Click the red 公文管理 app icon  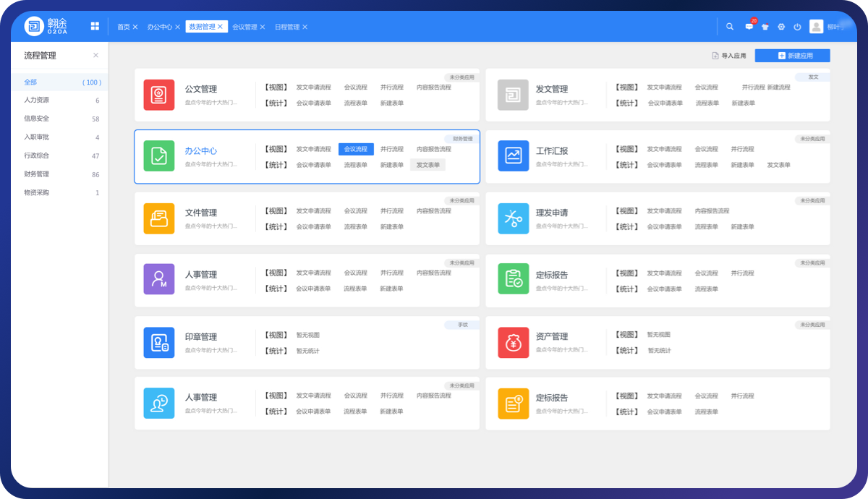point(158,95)
